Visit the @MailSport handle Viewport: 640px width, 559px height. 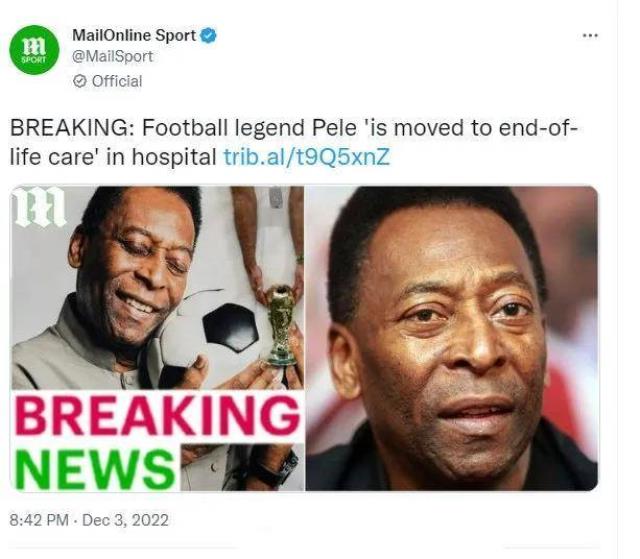coord(113,56)
